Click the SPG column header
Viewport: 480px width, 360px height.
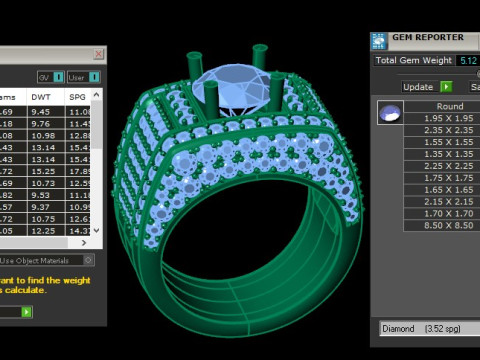pyautogui.click(x=77, y=97)
